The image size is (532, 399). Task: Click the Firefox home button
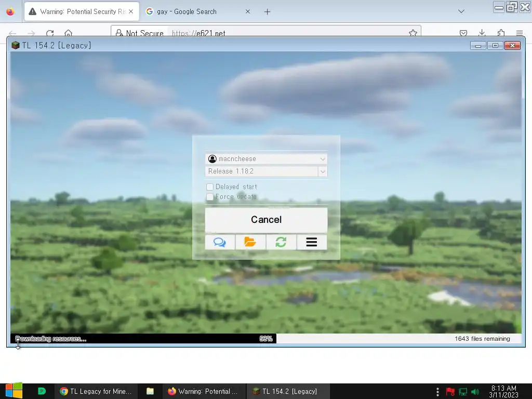(68, 33)
